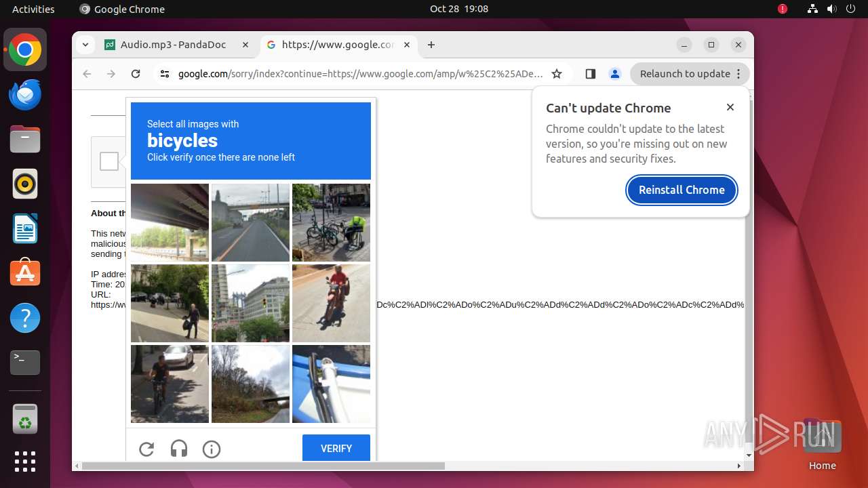
Task: Select the red scooter rider image tile
Action: click(x=331, y=303)
